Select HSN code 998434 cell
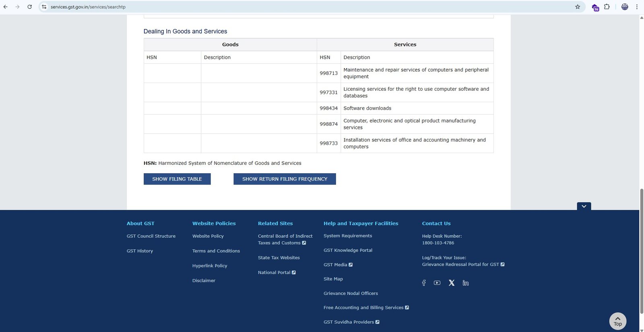The width and height of the screenshot is (644, 332). point(329,108)
